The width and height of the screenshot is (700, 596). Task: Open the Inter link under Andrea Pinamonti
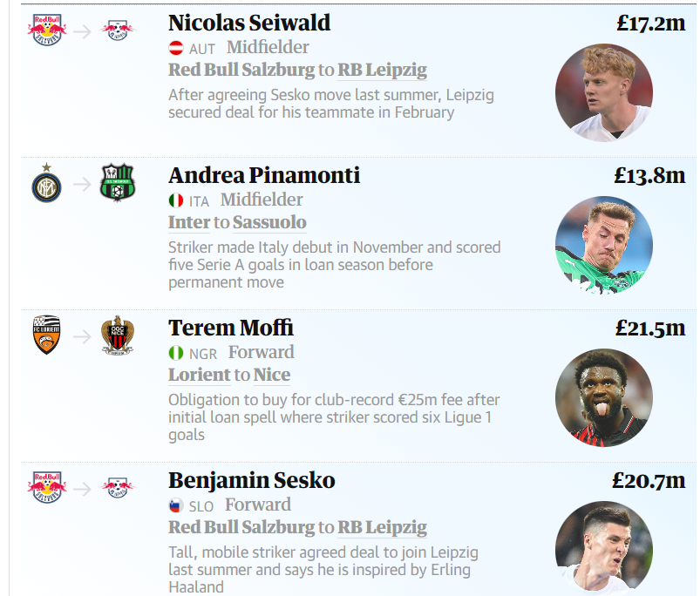tap(189, 222)
